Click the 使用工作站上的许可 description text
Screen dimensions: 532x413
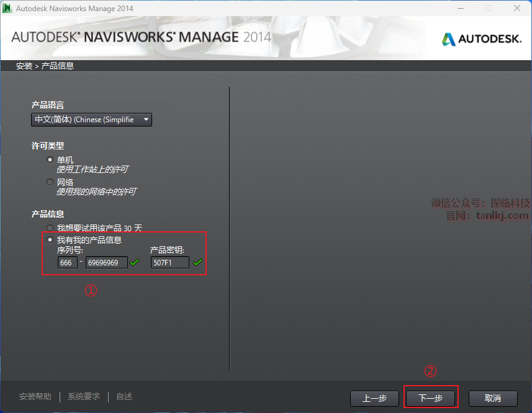92,169
